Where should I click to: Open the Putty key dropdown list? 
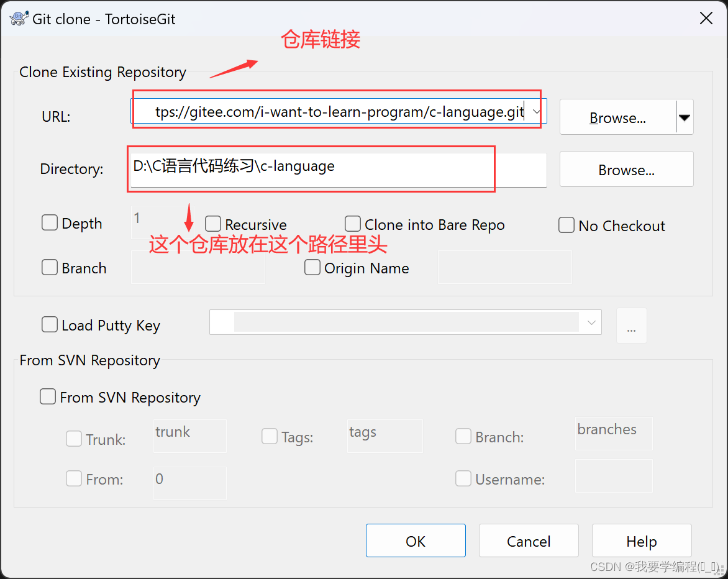(591, 322)
